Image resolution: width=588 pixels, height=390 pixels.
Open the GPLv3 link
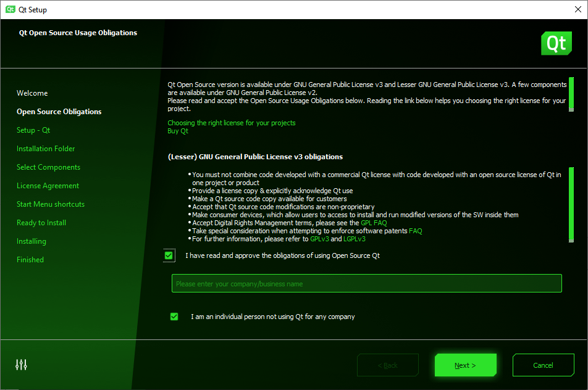(319, 239)
